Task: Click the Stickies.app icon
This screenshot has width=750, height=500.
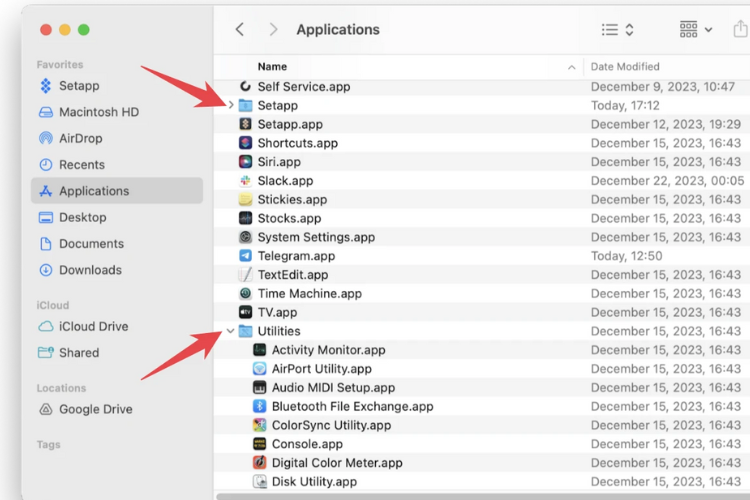Action: pos(245,199)
